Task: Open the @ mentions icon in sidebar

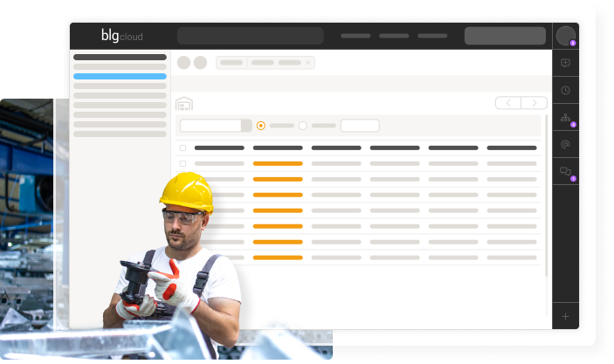Action: pyautogui.click(x=565, y=145)
